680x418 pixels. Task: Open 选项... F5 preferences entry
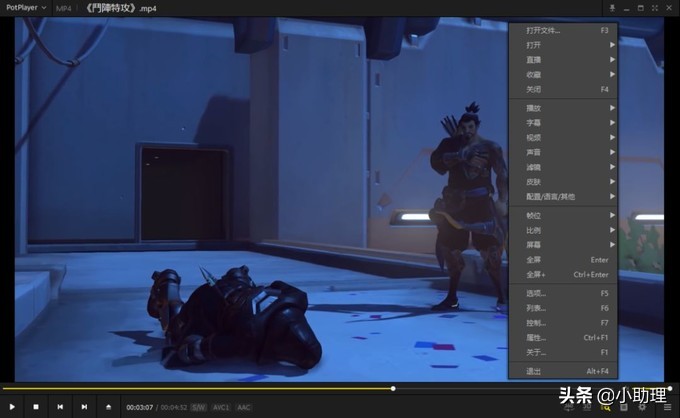click(563, 294)
